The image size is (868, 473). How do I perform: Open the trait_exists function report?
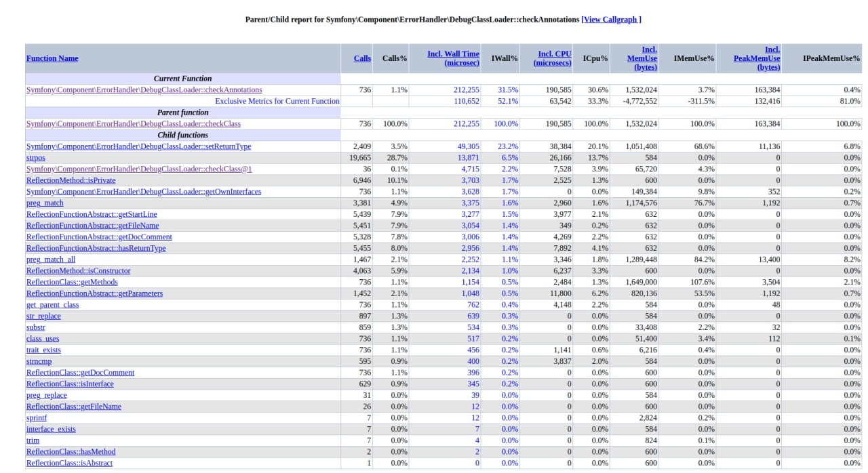click(43, 350)
